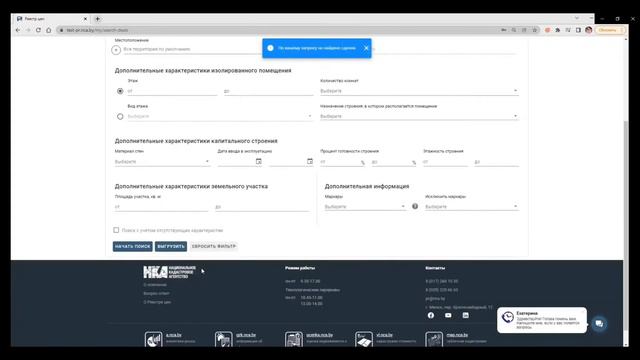Viewport: 640px width, 360px height.
Task: Open the ocenka.nca.by service icon
Action: click(294, 339)
